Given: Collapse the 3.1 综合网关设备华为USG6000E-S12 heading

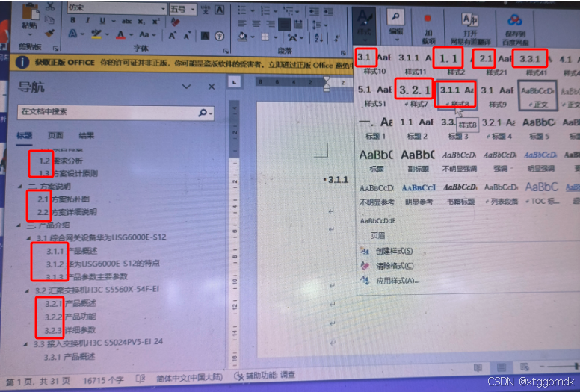Looking at the screenshot, I should coord(28,238).
